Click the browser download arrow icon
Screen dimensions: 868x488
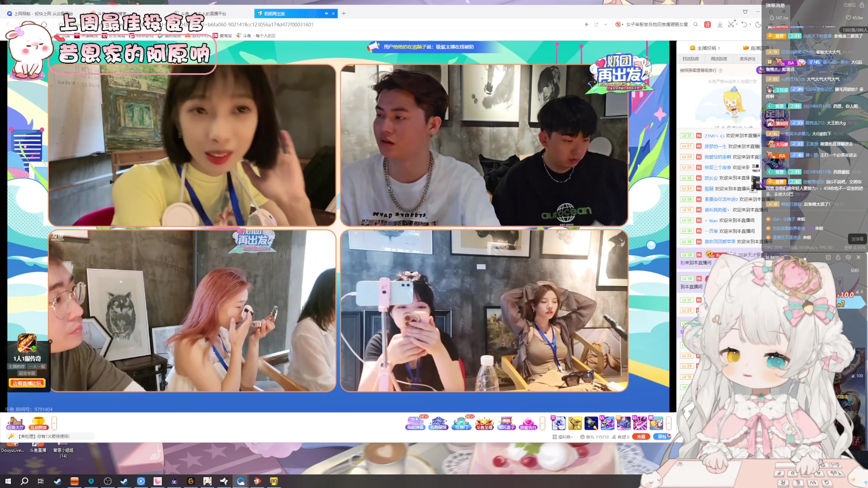coord(720,24)
